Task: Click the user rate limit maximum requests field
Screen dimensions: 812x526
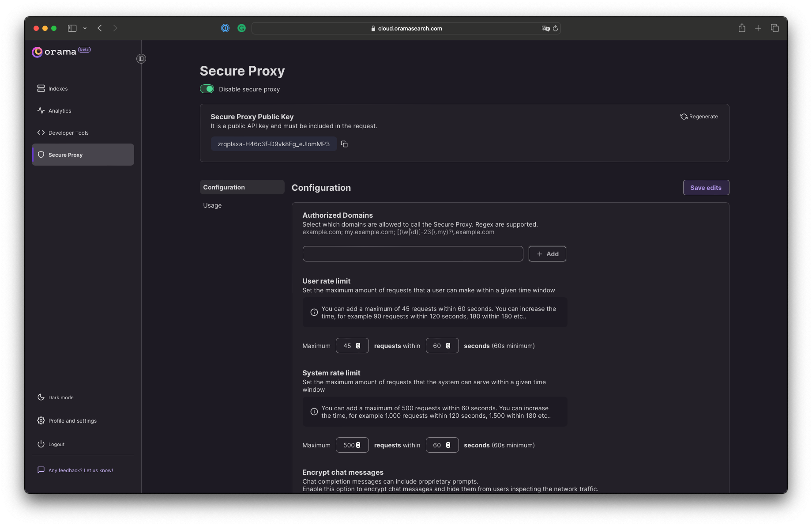Action: tap(352, 346)
